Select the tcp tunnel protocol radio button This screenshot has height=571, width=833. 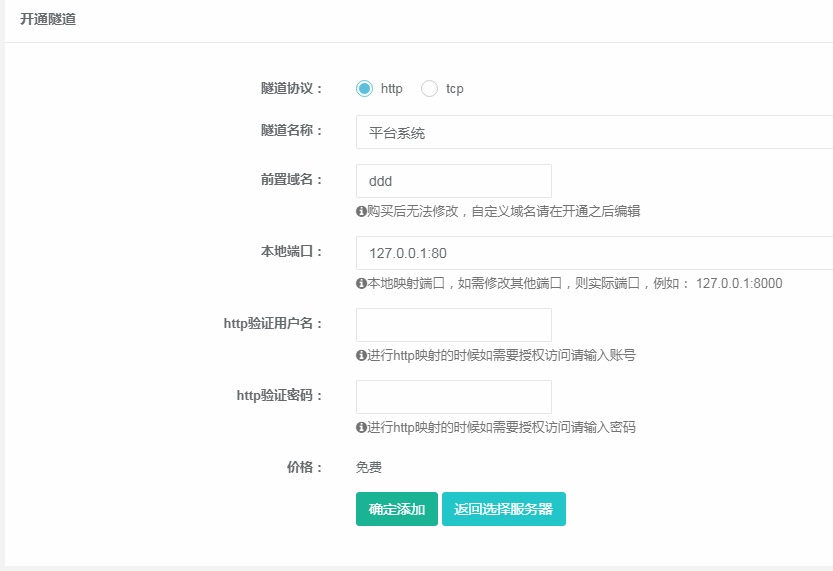(429, 88)
